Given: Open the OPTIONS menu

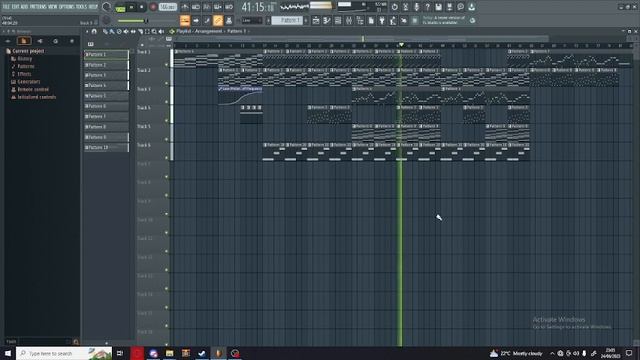Looking at the screenshot, I should [67, 7].
